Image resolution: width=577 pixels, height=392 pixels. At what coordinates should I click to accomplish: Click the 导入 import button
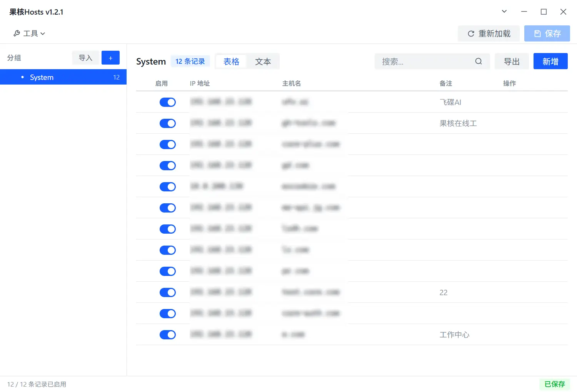click(x=85, y=58)
